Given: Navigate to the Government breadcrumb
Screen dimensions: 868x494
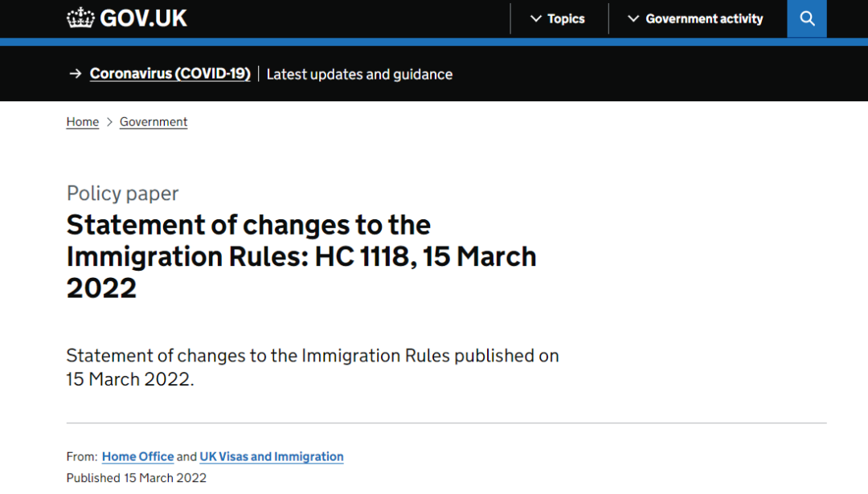Looking at the screenshot, I should click(154, 122).
